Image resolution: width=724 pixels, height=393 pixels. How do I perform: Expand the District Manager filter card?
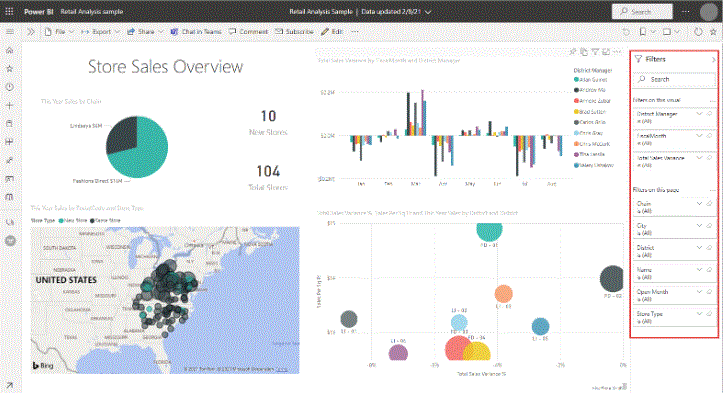click(x=699, y=114)
